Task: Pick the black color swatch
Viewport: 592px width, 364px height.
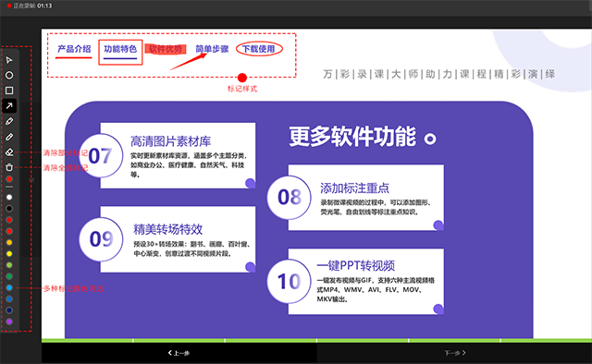Action: pyautogui.click(x=9, y=208)
